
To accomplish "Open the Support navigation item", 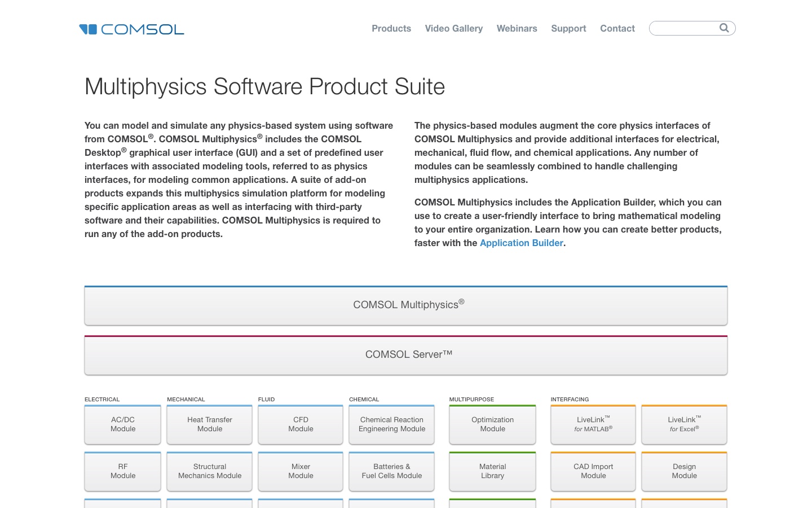I will pos(568,28).
